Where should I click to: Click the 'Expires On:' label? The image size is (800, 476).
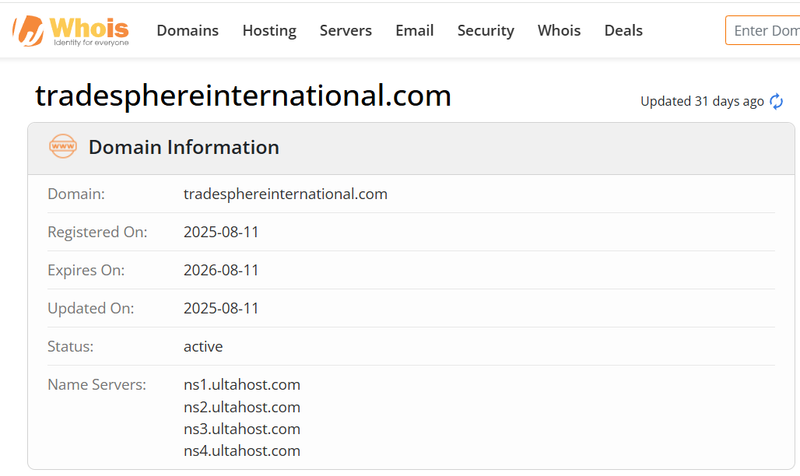point(86,270)
